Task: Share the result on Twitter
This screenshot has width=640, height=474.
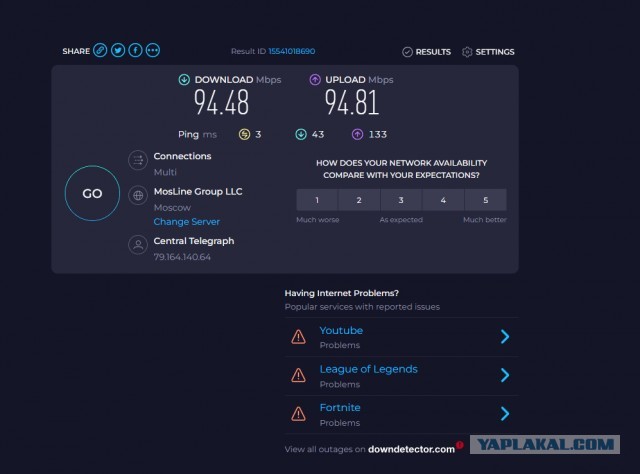Action: coord(118,50)
